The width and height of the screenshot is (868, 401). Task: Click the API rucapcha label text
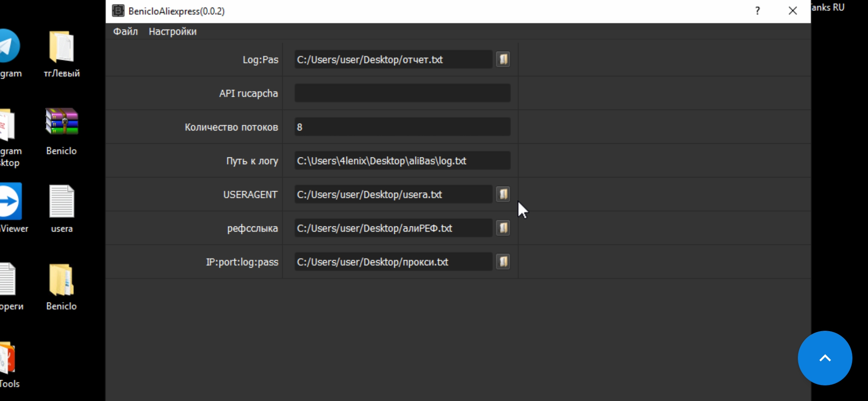(x=249, y=94)
